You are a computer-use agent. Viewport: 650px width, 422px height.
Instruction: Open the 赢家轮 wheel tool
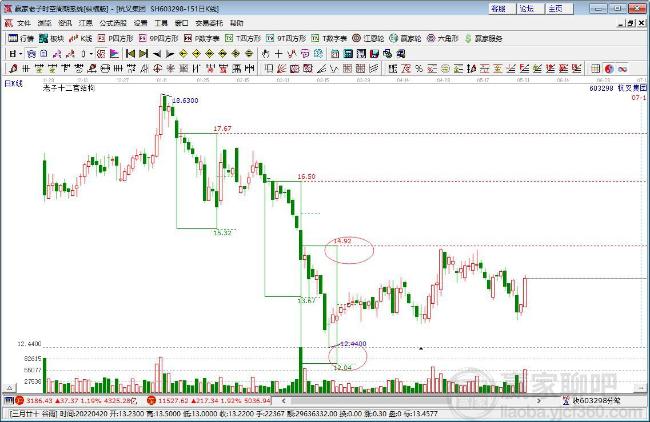[405, 39]
